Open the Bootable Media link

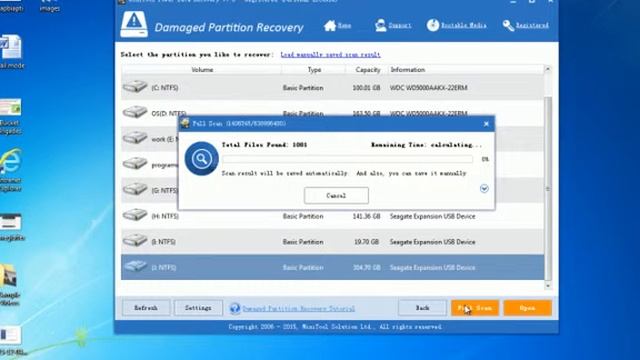464,25
